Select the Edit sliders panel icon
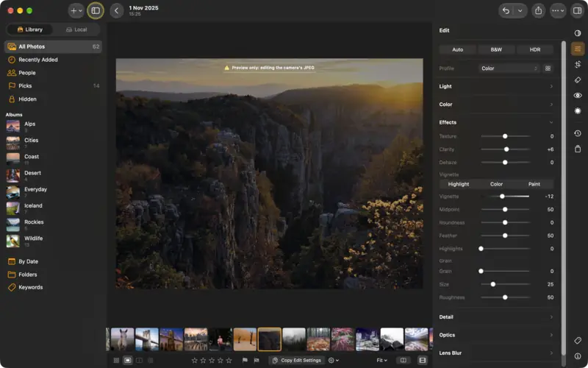This screenshot has width=588, height=368. pos(578,49)
